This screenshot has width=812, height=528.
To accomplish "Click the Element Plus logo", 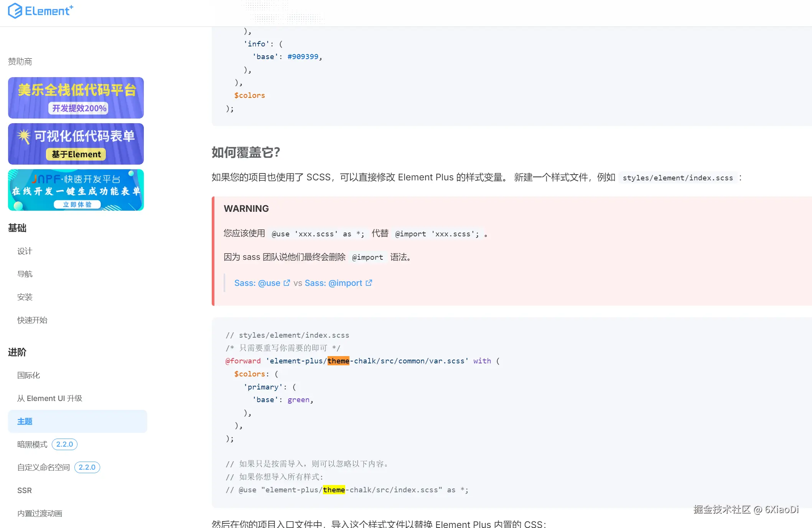I will click(x=40, y=11).
